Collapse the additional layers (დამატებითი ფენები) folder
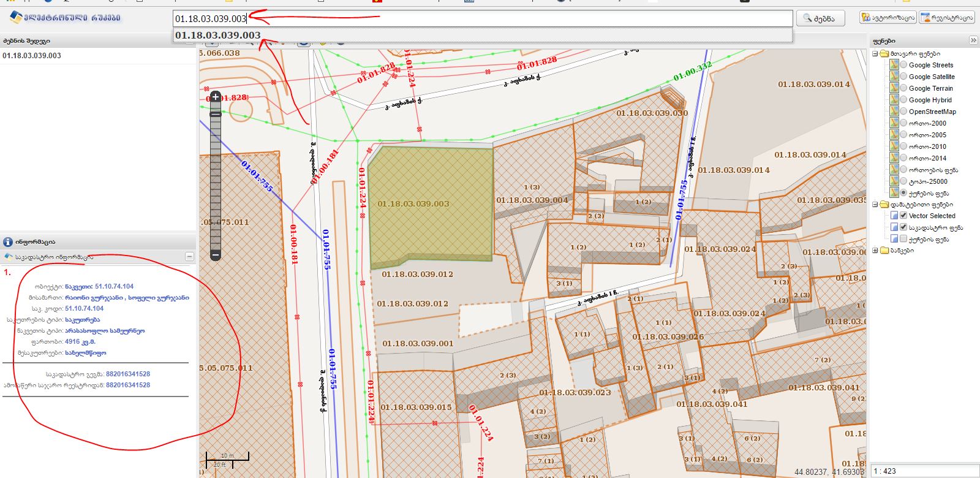980x478 pixels. [875, 205]
